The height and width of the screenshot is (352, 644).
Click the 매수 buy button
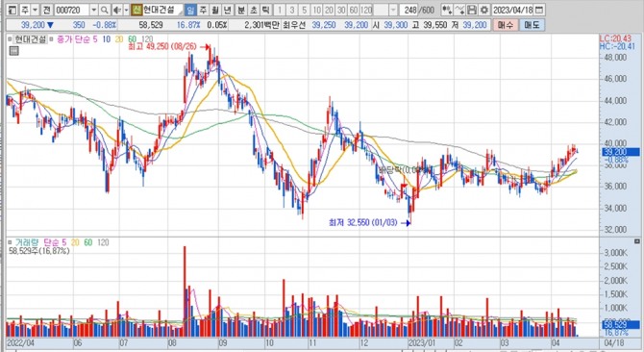click(505, 25)
